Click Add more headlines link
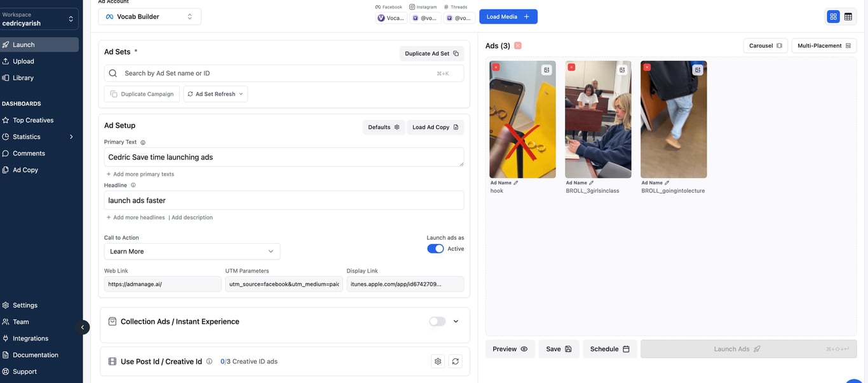 pyautogui.click(x=135, y=217)
